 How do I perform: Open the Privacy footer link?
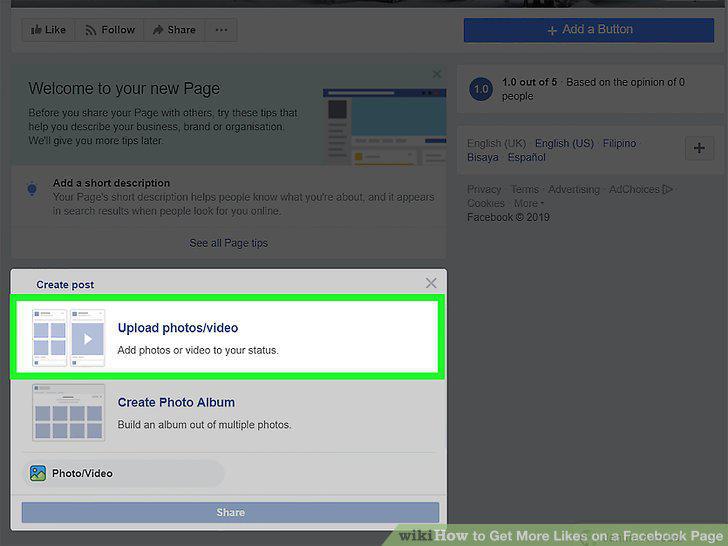coord(484,189)
